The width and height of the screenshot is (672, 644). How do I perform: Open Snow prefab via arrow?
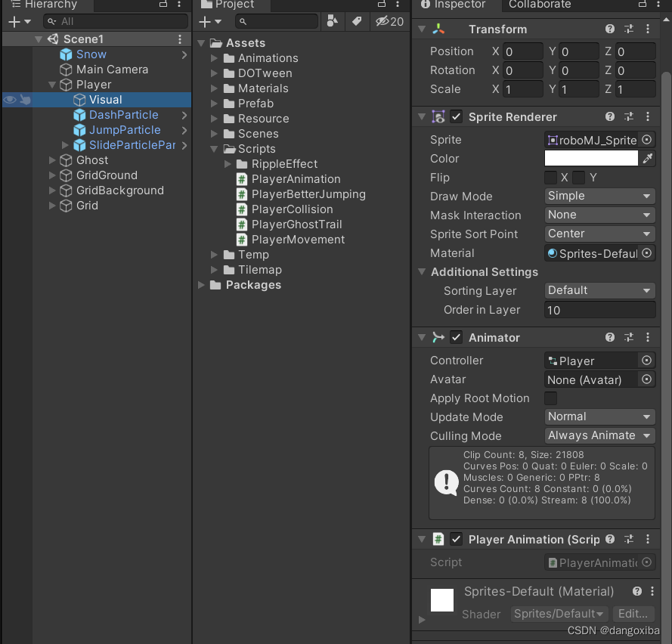[x=184, y=55]
